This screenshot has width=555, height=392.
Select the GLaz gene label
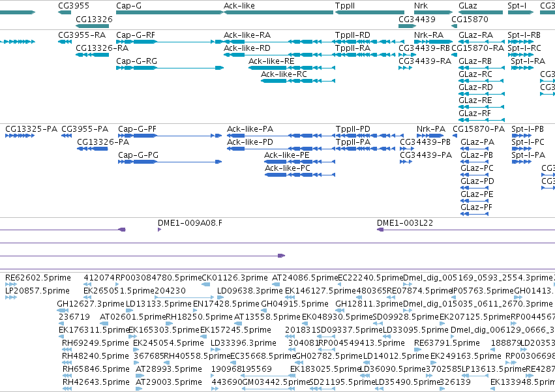pos(468,6)
